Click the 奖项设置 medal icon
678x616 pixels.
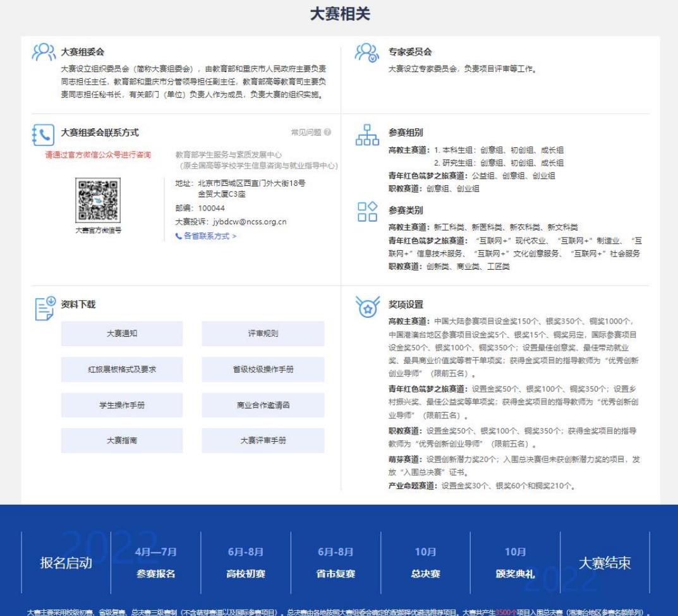pyautogui.click(x=368, y=308)
